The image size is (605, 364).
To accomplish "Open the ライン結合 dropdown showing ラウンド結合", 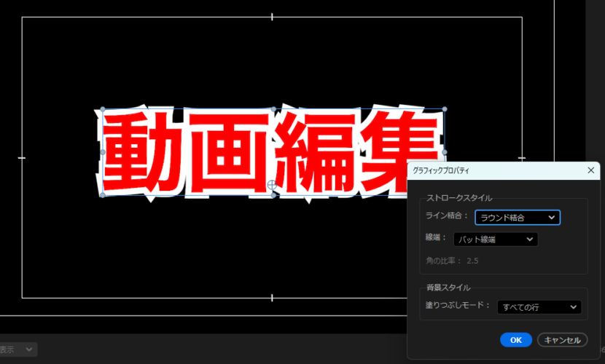I will [517, 217].
